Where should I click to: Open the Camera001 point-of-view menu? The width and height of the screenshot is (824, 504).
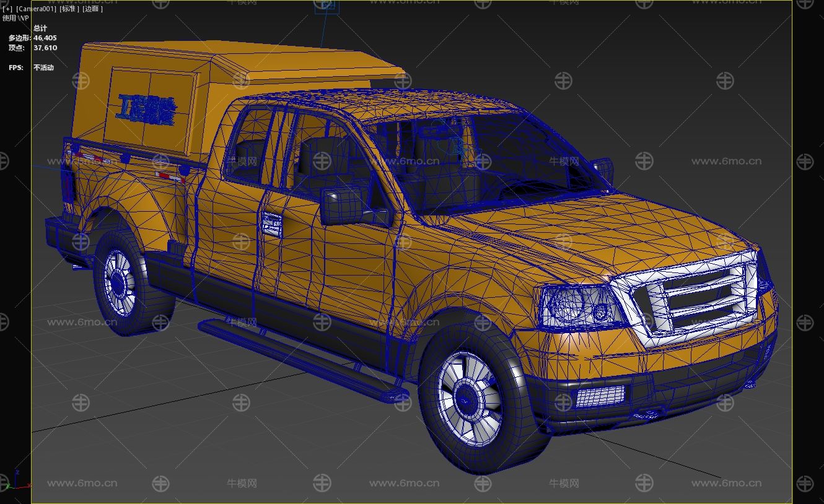pos(36,9)
